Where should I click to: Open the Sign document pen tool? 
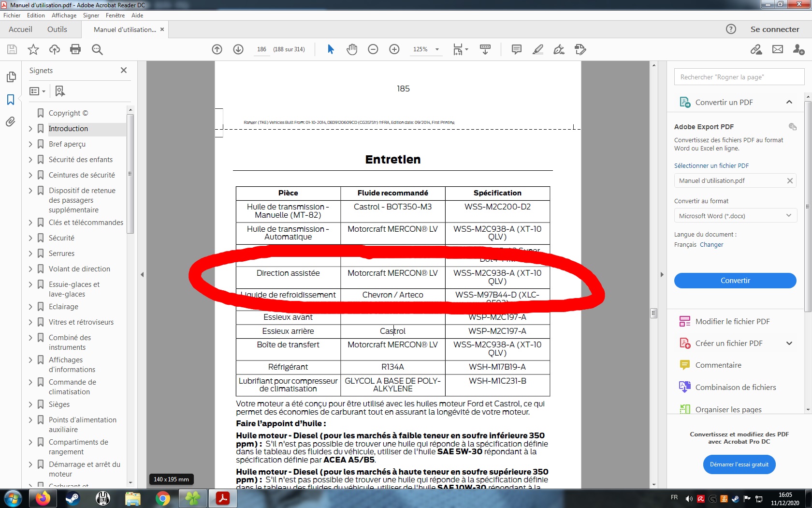click(x=559, y=49)
